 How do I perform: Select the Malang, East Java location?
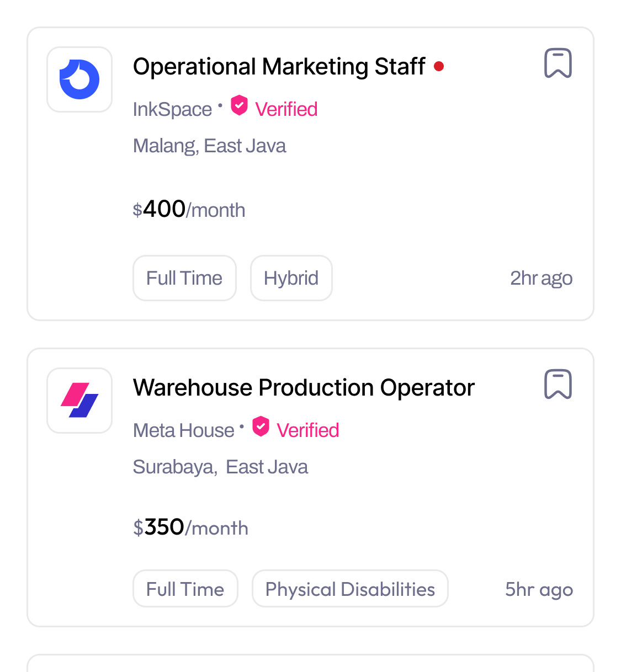click(210, 146)
